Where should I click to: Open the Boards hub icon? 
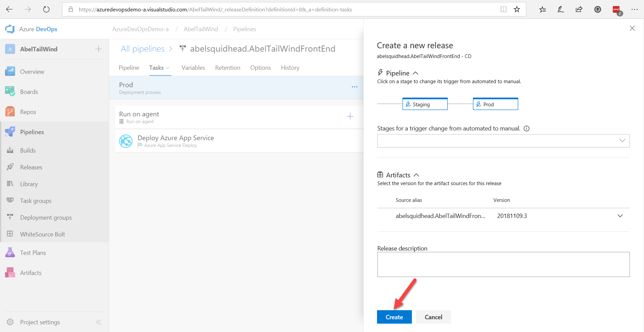pos(10,92)
